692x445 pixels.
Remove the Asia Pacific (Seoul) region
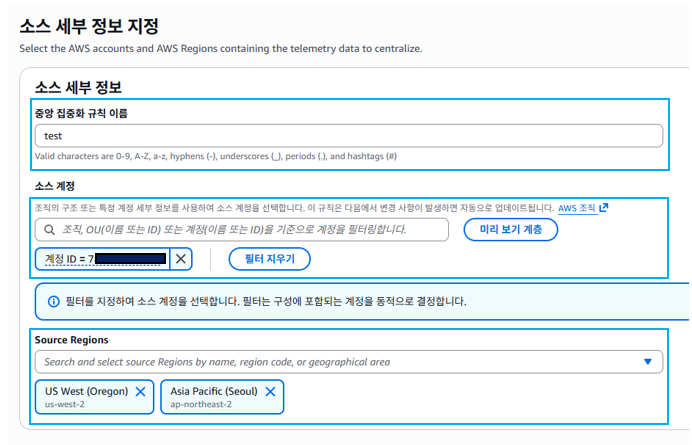270,391
